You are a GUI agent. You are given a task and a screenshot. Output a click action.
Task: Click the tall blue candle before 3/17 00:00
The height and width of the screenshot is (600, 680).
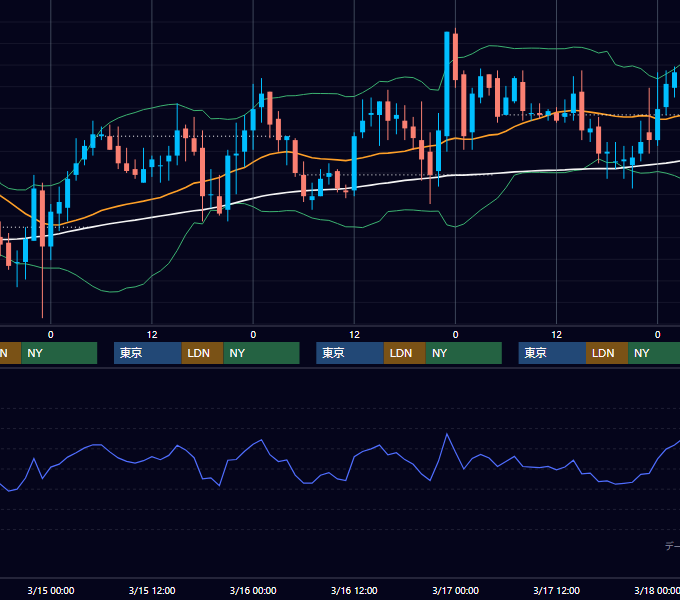(447, 85)
